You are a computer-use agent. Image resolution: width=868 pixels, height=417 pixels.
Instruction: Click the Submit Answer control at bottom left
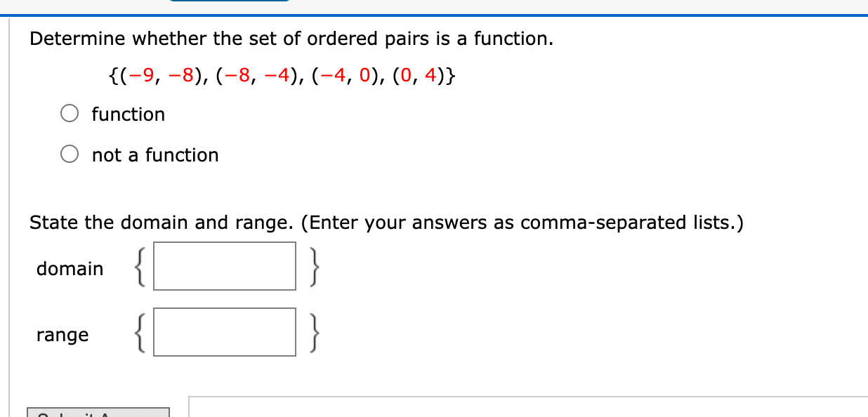point(98,413)
